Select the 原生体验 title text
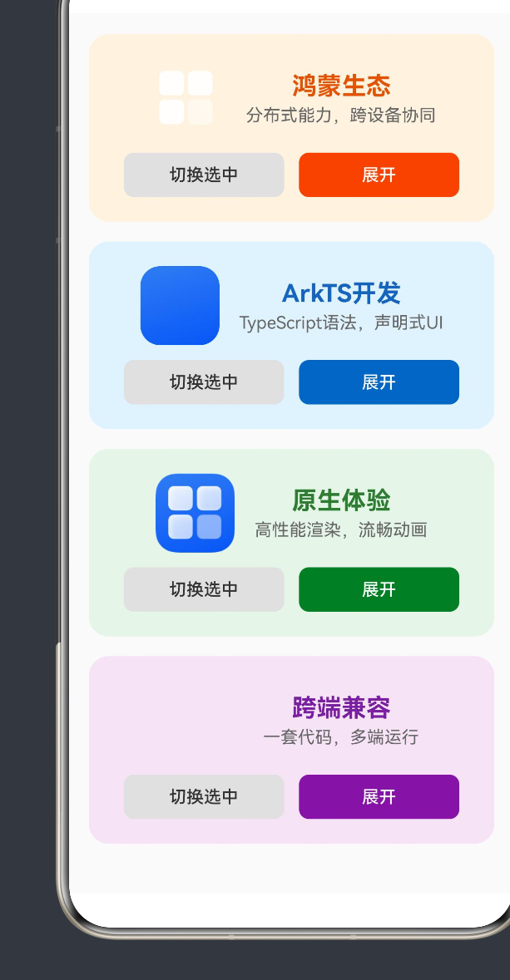 (341, 500)
